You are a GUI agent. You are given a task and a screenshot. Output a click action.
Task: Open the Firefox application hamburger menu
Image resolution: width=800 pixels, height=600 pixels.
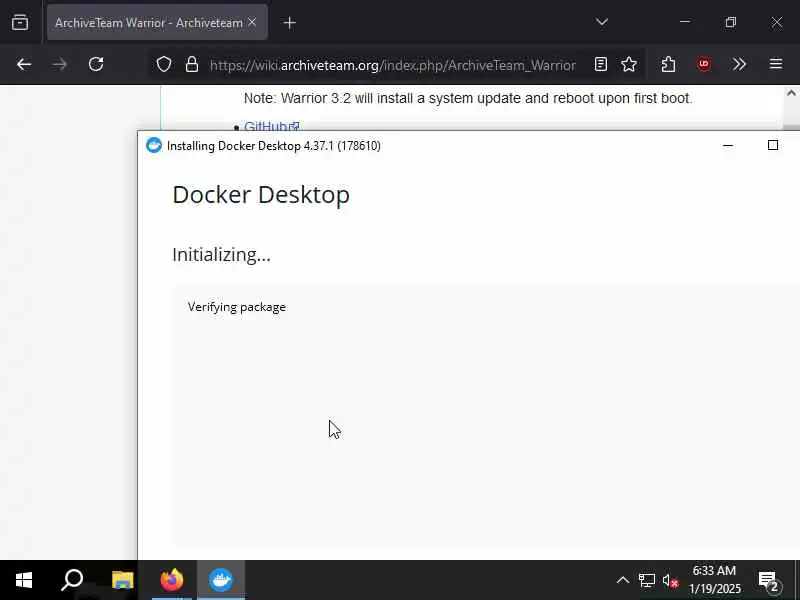click(x=776, y=64)
